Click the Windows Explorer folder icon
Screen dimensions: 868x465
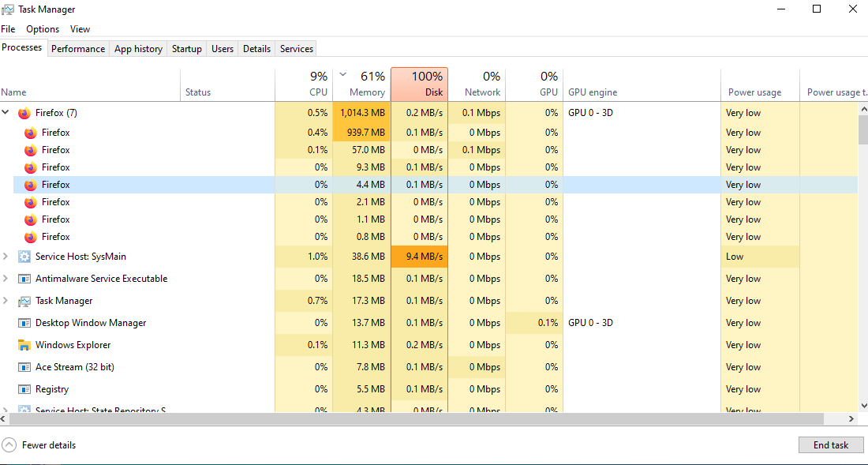[x=24, y=345]
